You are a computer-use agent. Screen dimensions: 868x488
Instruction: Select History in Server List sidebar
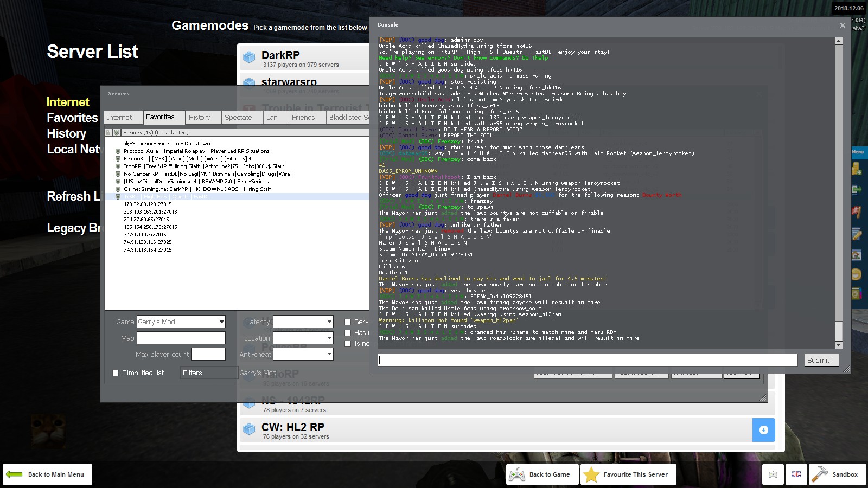[66, 134]
